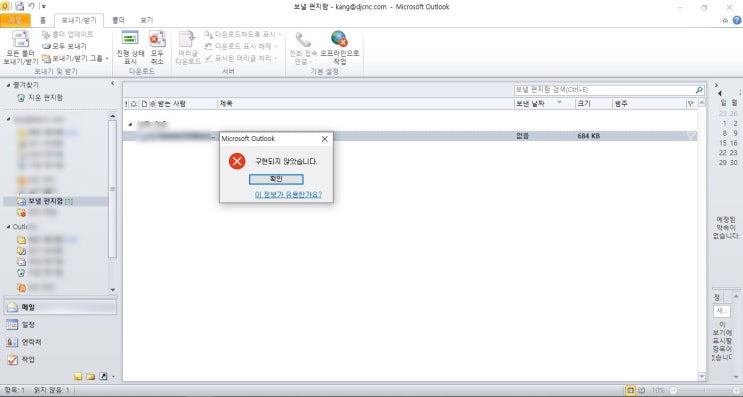Click the item type page column header icon
The image size is (743, 397).
coord(145,103)
